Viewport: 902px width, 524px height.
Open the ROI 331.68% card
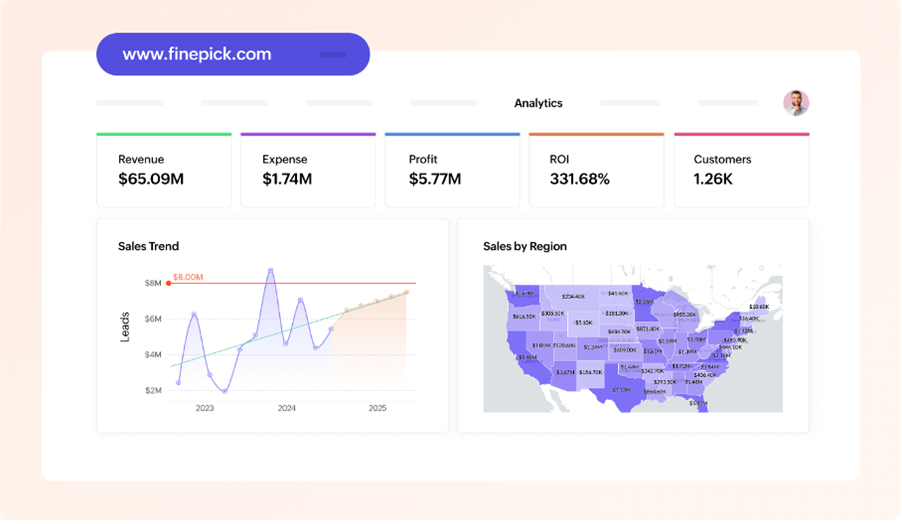click(x=596, y=170)
